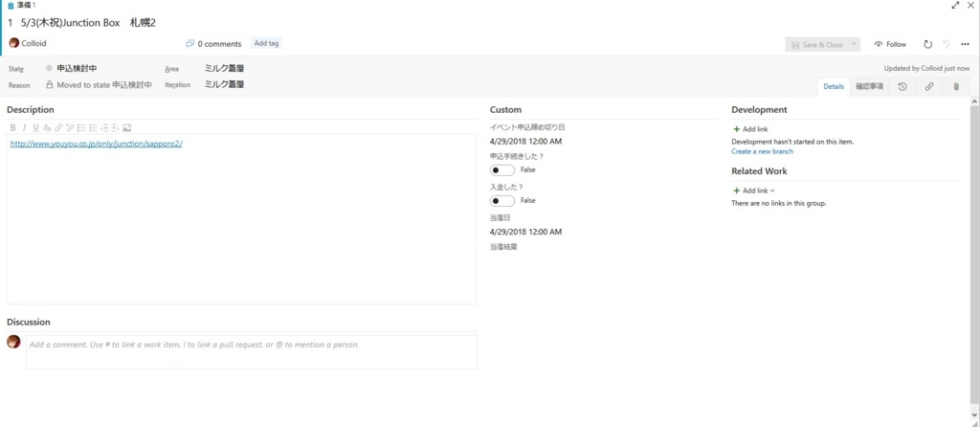This screenshot has height=427, width=980.
Task: Switch to the 確認事項 tab
Action: (x=869, y=87)
